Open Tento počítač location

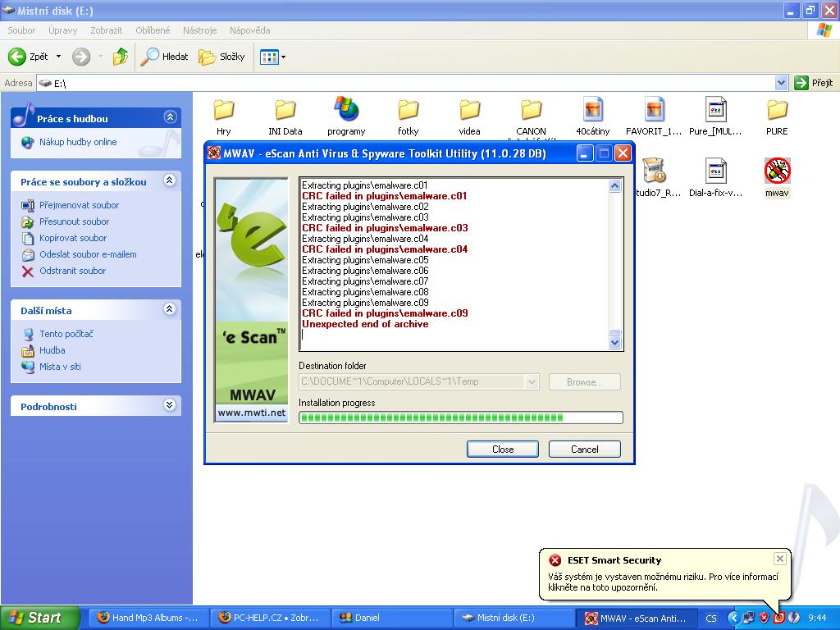[66, 334]
